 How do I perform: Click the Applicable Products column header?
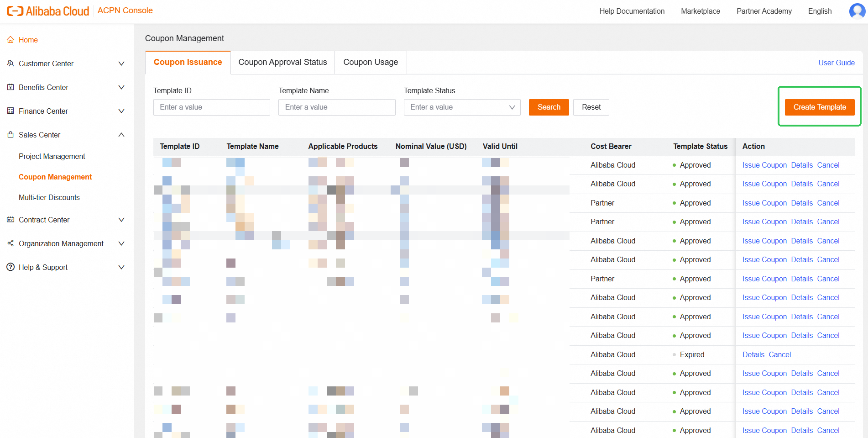343,146
